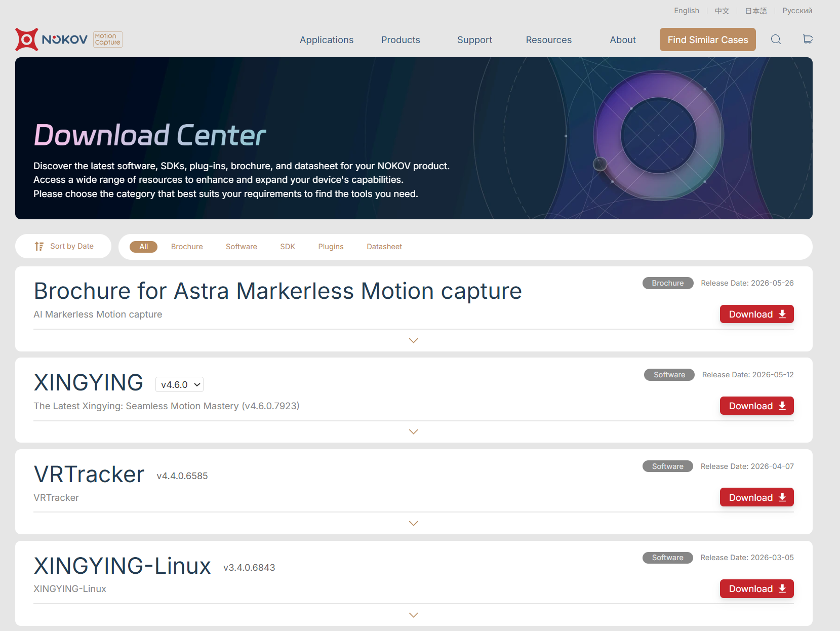This screenshot has width=840, height=631.
Task: Click 'Release Date: 2026-03-05' text
Action: pos(747,558)
